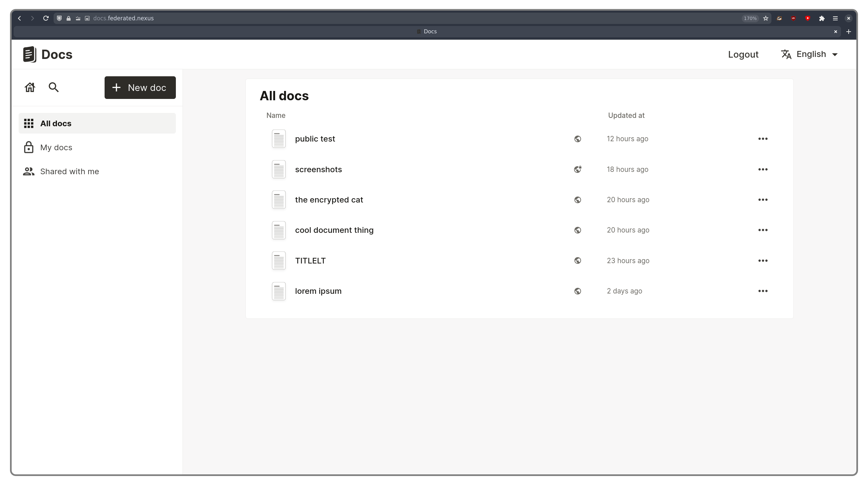This screenshot has height=487, width=868.
Task: Click the 170% zoom indicator
Action: click(x=750, y=19)
